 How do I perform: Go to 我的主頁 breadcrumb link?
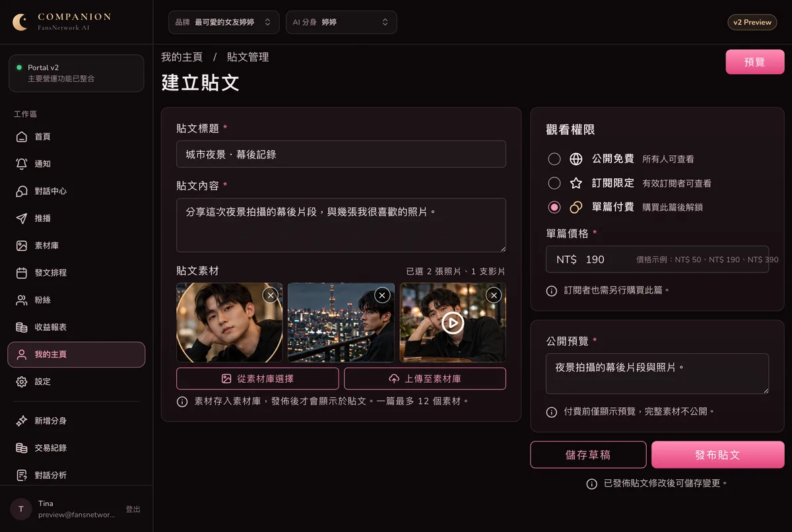[x=182, y=57]
